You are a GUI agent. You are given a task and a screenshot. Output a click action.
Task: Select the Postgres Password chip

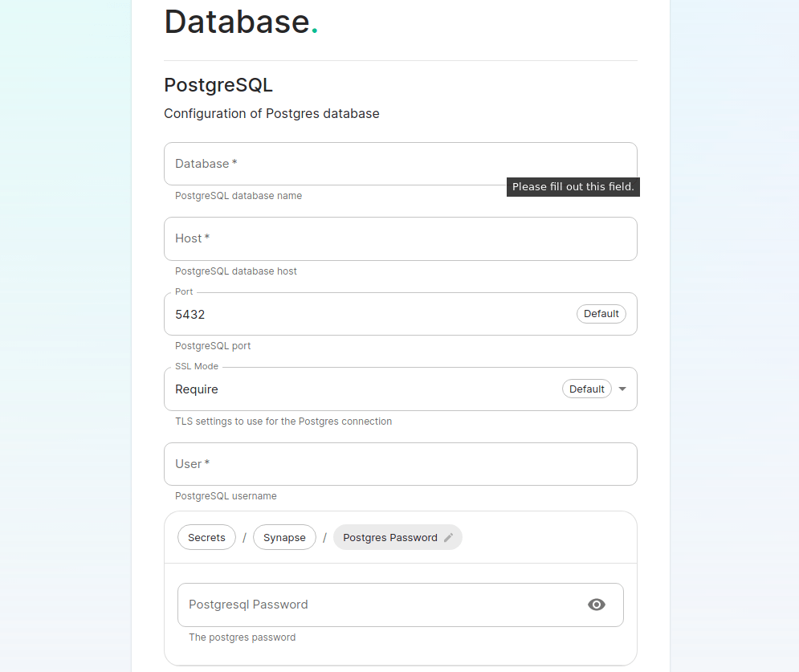pos(389,538)
